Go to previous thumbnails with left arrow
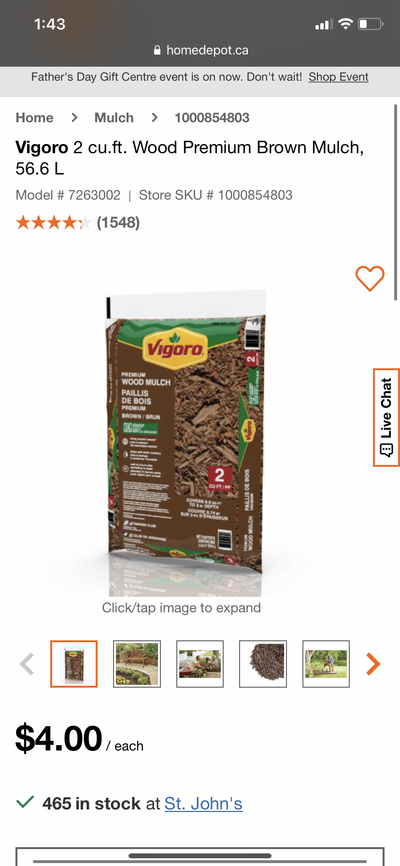 point(27,664)
